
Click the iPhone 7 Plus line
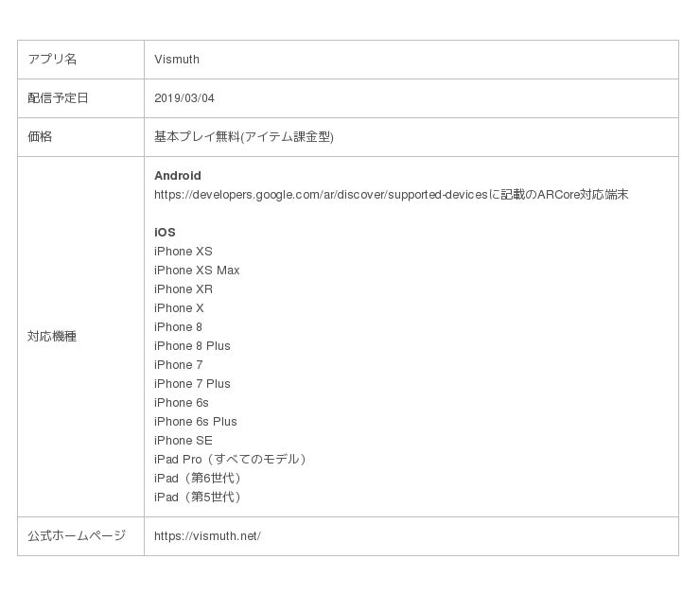click(192, 384)
